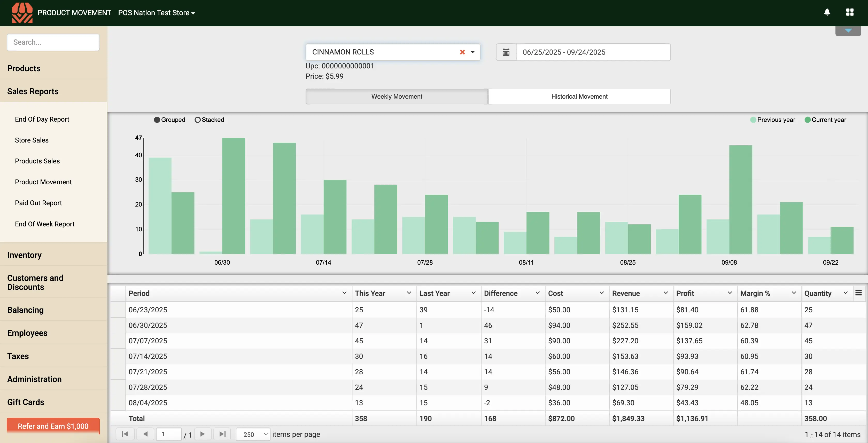The width and height of the screenshot is (868, 443).
Task: Click the Refer and Earn $1,000 button
Action: coord(53,426)
